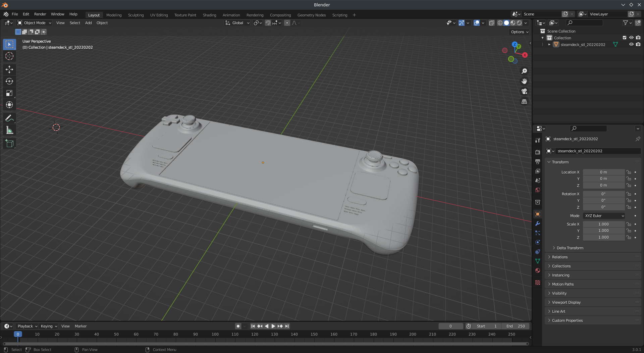644x353 pixels.
Task: Open the viewport Add menu
Action: tap(88, 23)
